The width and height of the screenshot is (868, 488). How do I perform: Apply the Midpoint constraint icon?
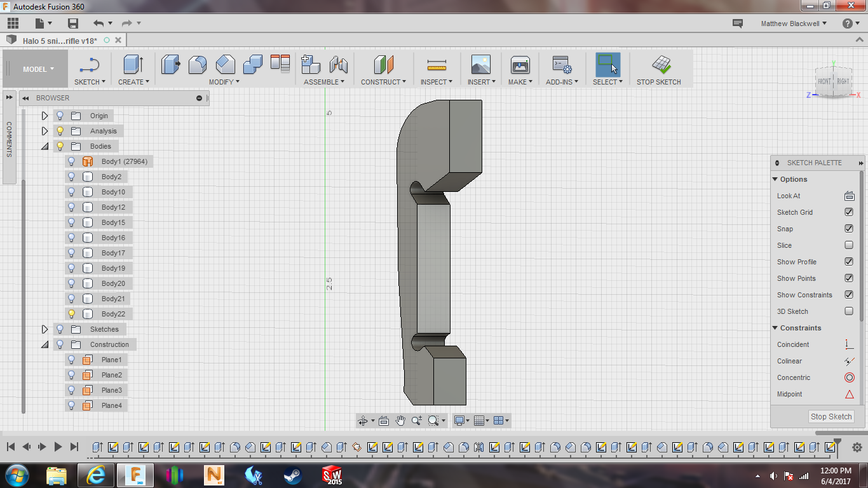click(x=849, y=394)
